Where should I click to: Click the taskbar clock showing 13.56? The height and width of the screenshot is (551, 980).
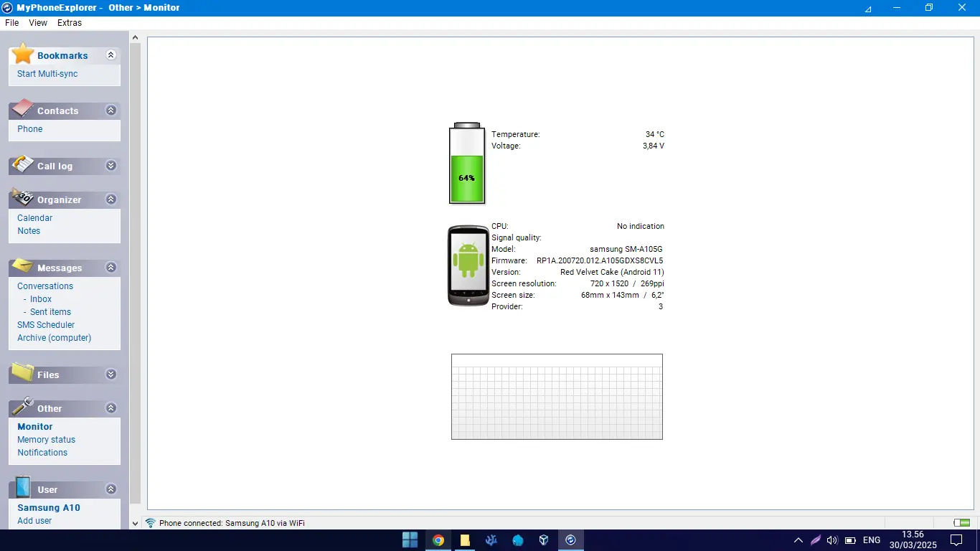click(x=913, y=534)
